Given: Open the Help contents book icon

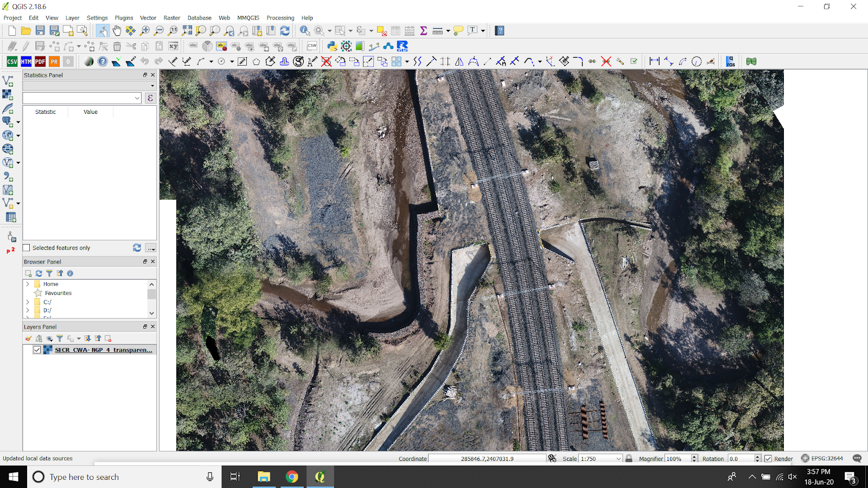Looking at the screenshot, I should click(500, 31).
